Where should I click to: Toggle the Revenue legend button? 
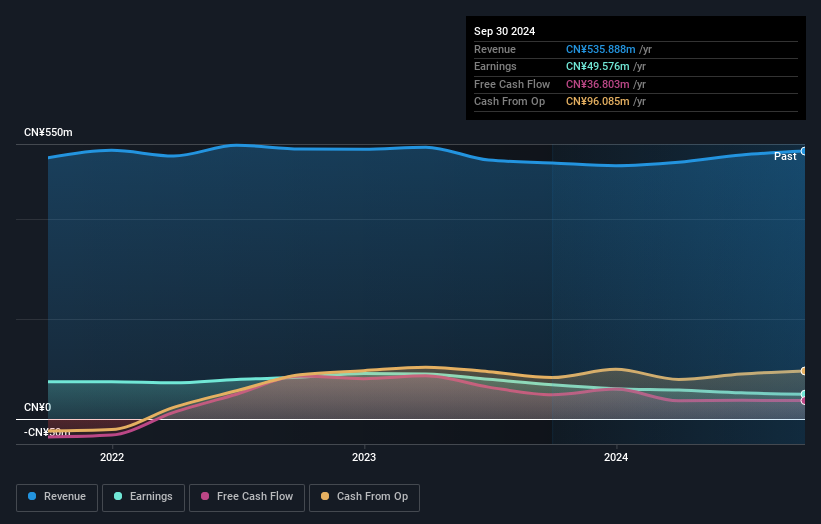(x=57, y=497)
